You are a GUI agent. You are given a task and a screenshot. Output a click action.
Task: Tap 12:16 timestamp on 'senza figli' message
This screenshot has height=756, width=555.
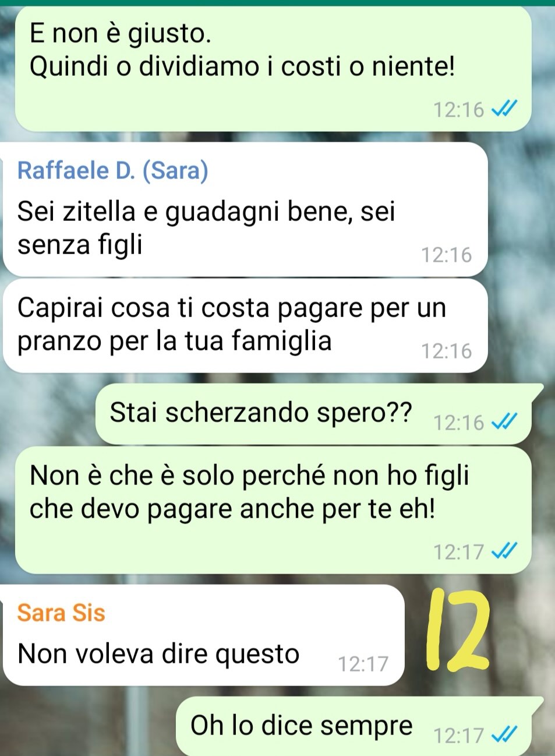(446, 255)
